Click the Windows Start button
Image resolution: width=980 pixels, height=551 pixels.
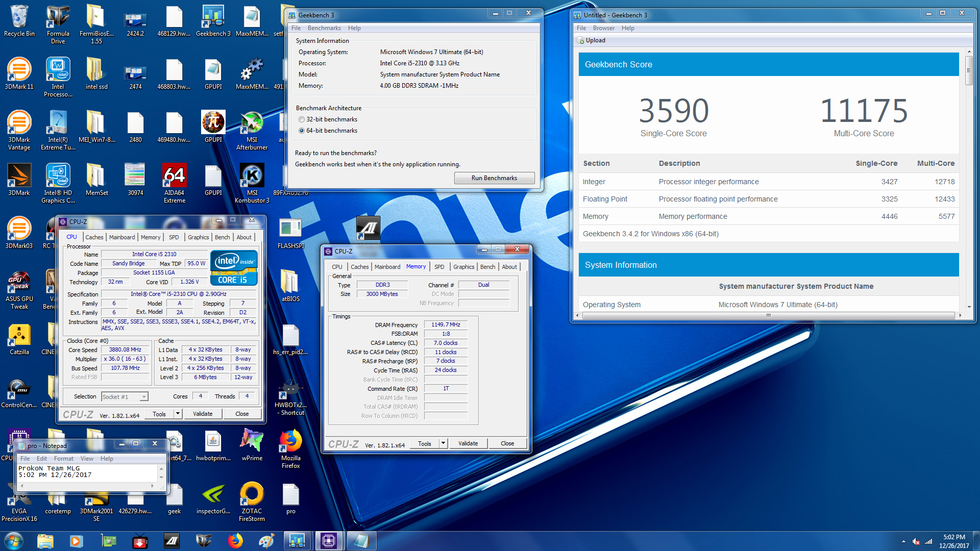[14, 541]
